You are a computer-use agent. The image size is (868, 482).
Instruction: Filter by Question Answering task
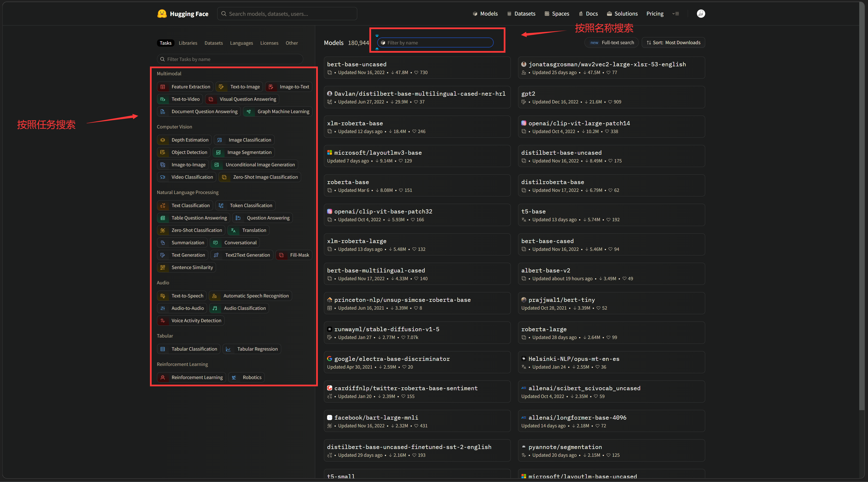[x=262, y=218]
